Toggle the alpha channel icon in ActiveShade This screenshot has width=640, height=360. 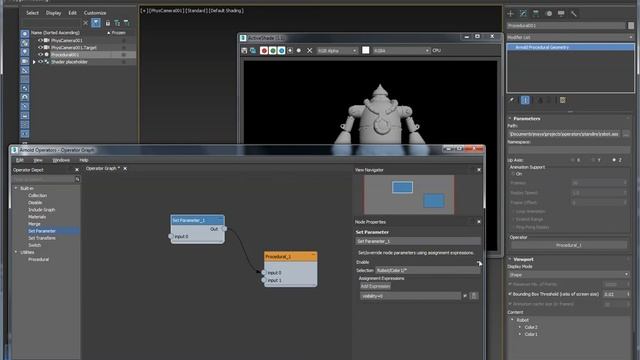tap(290, 51)
